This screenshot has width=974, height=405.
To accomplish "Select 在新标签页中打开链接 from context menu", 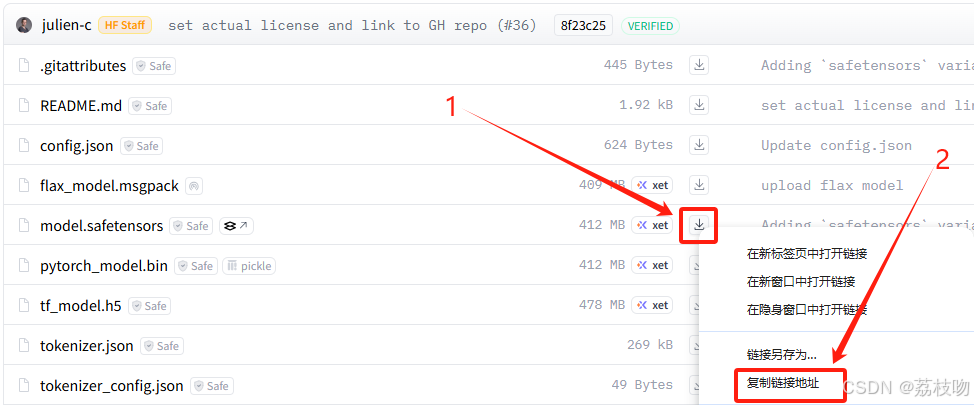I will click(x=806, y=253).
